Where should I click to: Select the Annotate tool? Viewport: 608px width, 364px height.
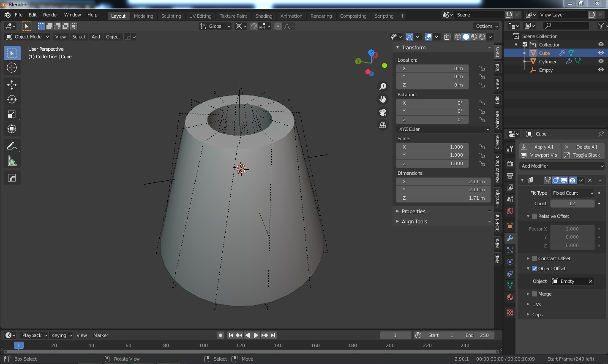pos(12,146)
